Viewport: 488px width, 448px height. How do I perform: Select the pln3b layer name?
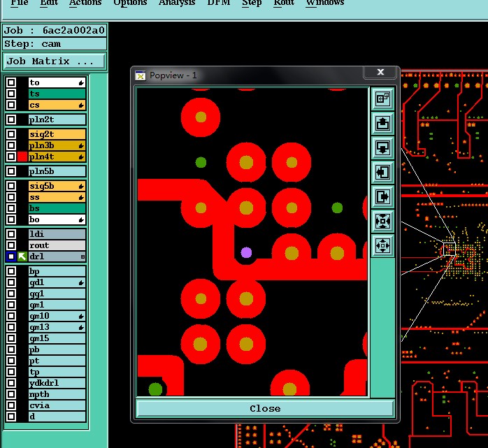(x=57, y=145)
